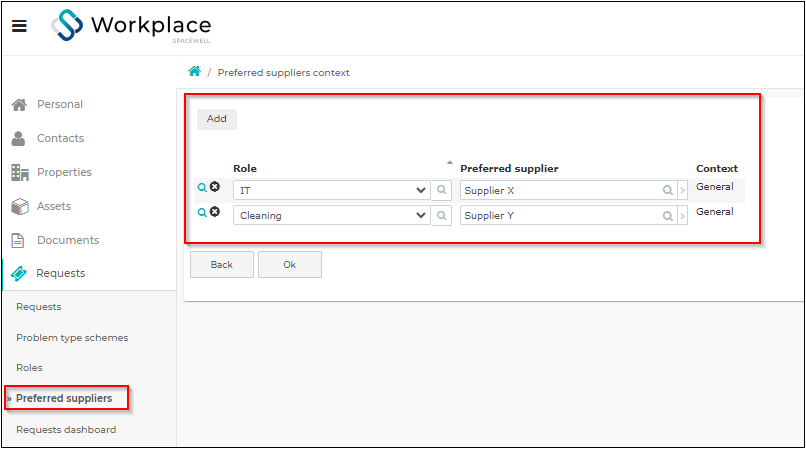This screenshot has width=806, height=449.
Task: Click the Role column header
Action: coord(245,169)
